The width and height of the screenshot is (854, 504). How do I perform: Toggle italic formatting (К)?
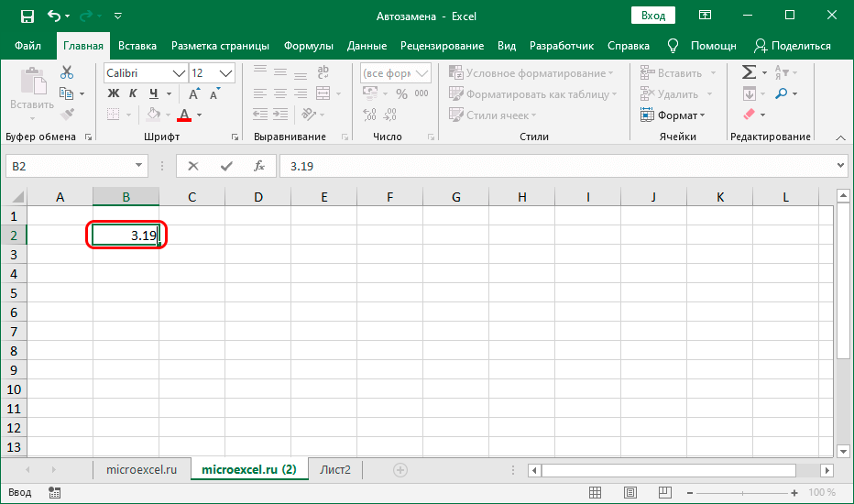(x=134, y=93)
